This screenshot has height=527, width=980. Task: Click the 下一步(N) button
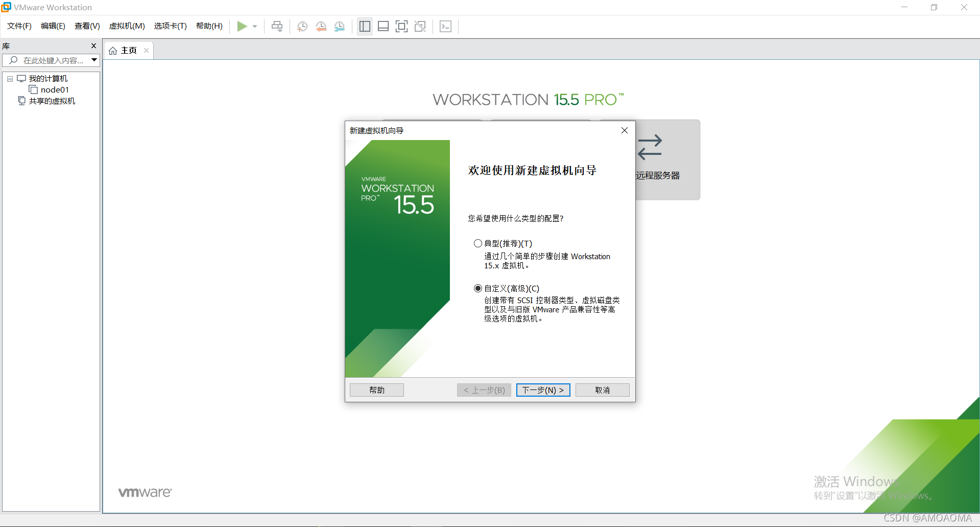[x=543, y=390]
